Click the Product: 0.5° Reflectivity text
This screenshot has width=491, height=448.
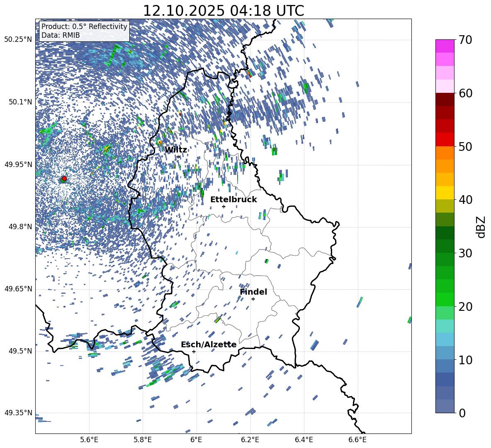(x=84, y=27)
